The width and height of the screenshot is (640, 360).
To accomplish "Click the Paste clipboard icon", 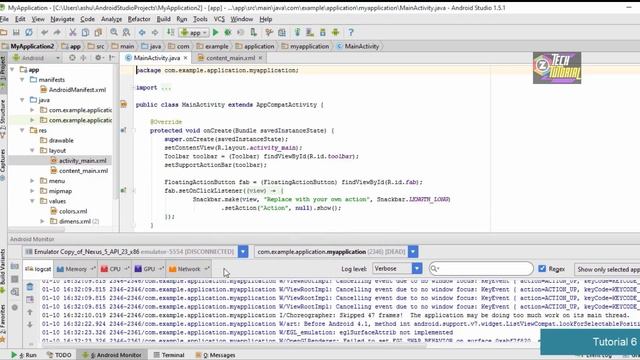I will coord(98,33).
